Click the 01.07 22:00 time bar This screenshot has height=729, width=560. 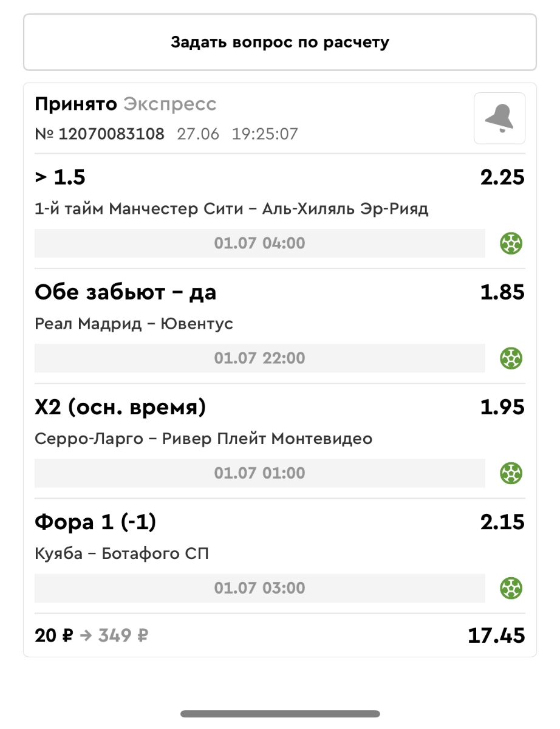pyautogui.click(x=259, y=358)
